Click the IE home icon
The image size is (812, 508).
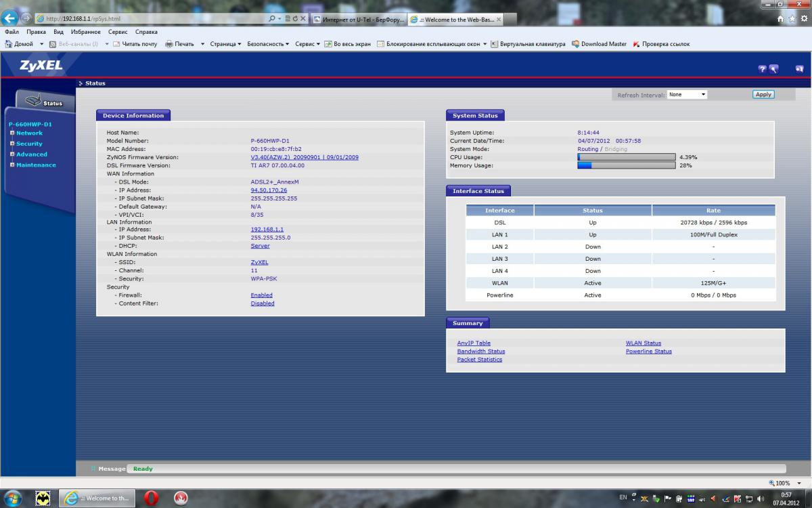pos(782,19)
